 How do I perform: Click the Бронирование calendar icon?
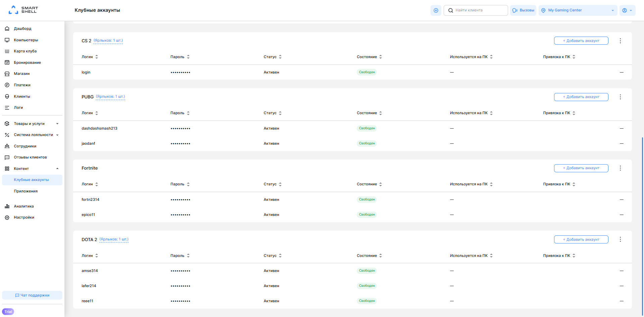[x=7, y=62]
